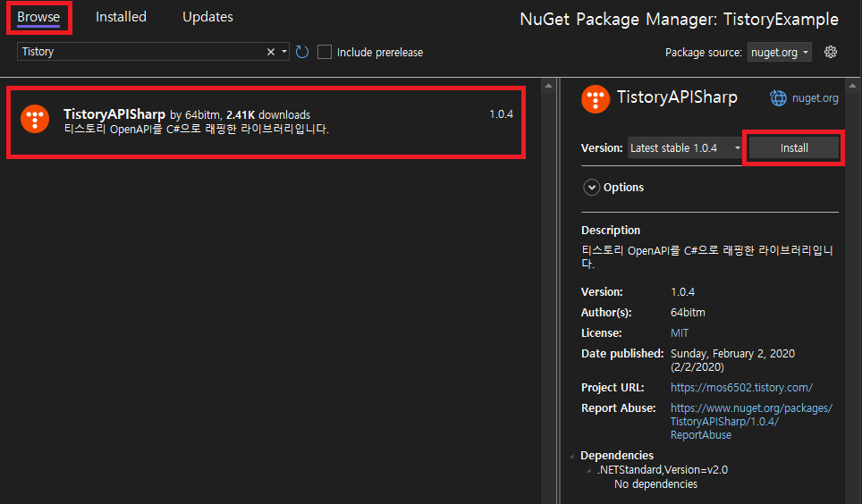Click the Description heading
The height and width of the screenshot is (504, 862).
point(610,231)
